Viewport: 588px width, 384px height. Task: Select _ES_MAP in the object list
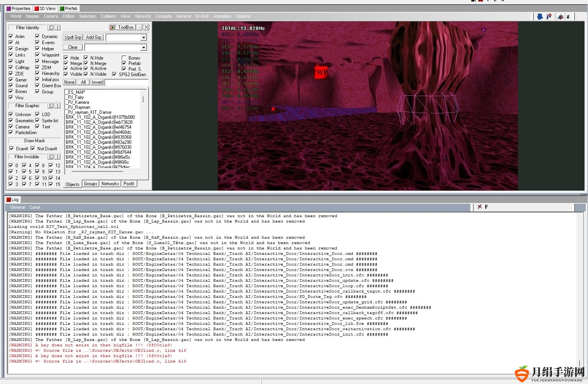75,92
